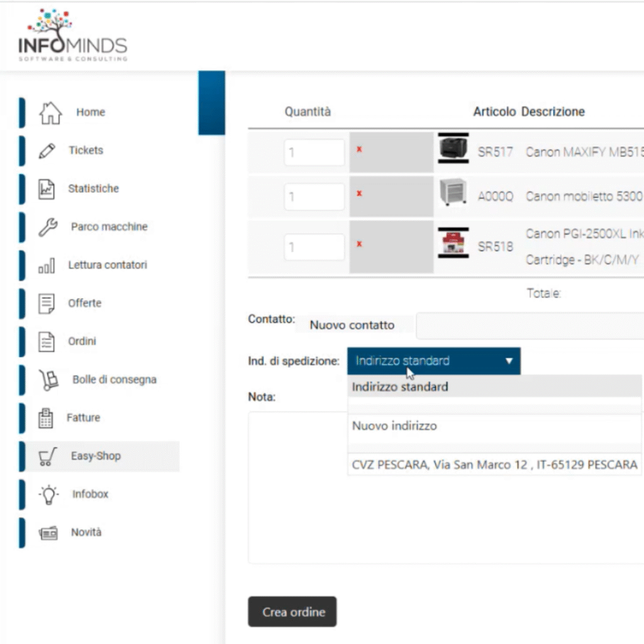Navigate to Offerte
This screenshot has width=644, height=644.
tap(85, 303)
